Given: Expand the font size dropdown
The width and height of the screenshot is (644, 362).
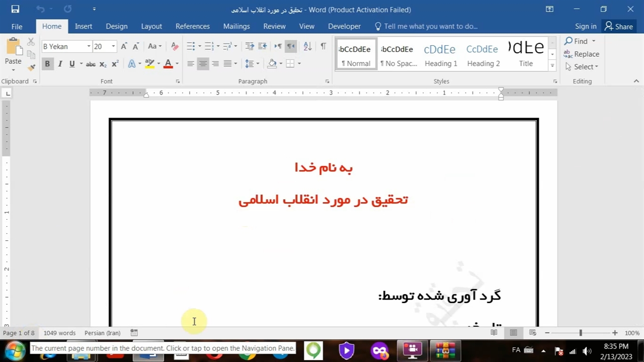Looking at the screenshot, I should [x=113, y=46].
